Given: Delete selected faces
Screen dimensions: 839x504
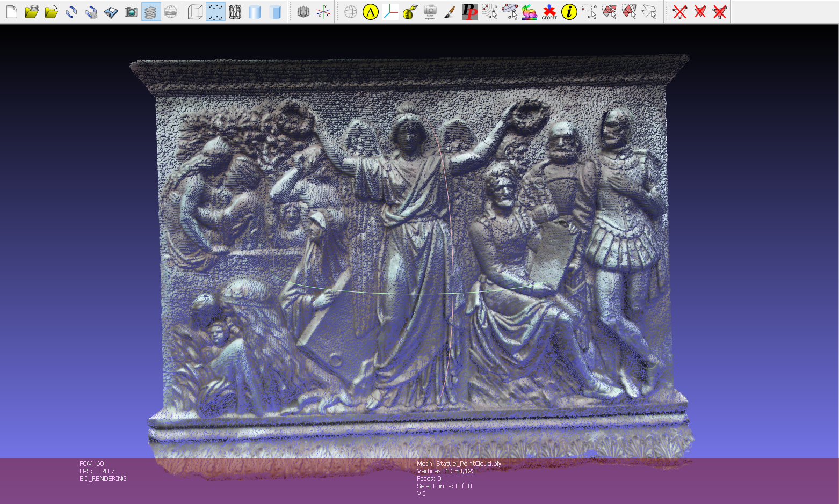Looking at the screenshot, I should (x=700, y=12).
